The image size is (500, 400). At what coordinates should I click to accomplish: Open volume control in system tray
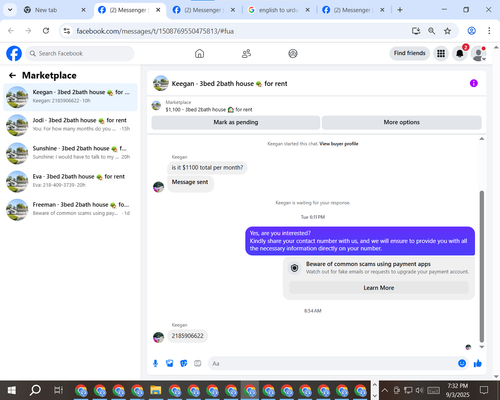pos(419,390)
